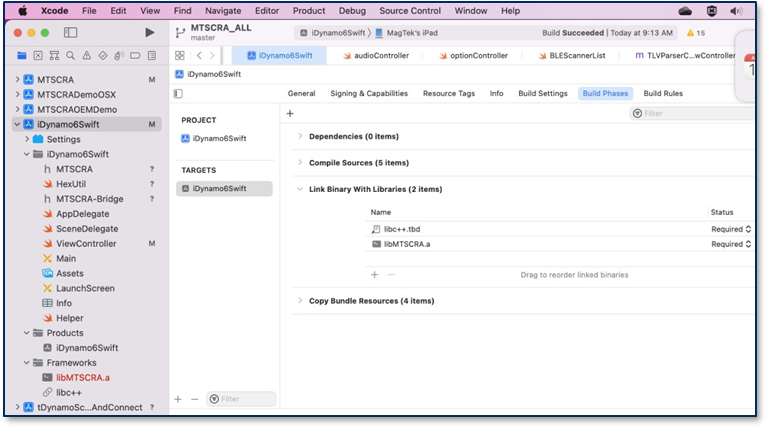
Task: Switch to Signing & Capabilities tab
Action: click(x=369, y=93)
